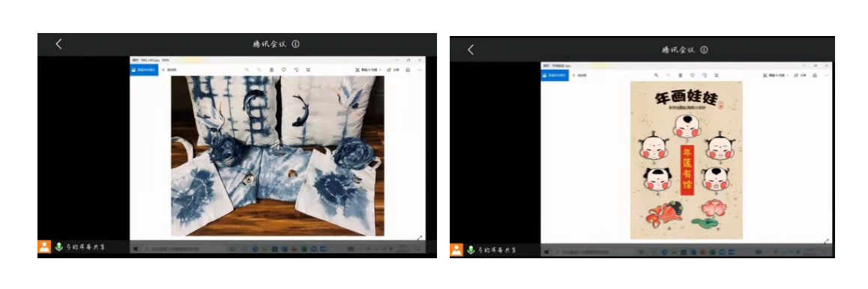Click 分享 share button in left Photos window
The width and height of the screenshot is (868, 289).
point(394,70)
